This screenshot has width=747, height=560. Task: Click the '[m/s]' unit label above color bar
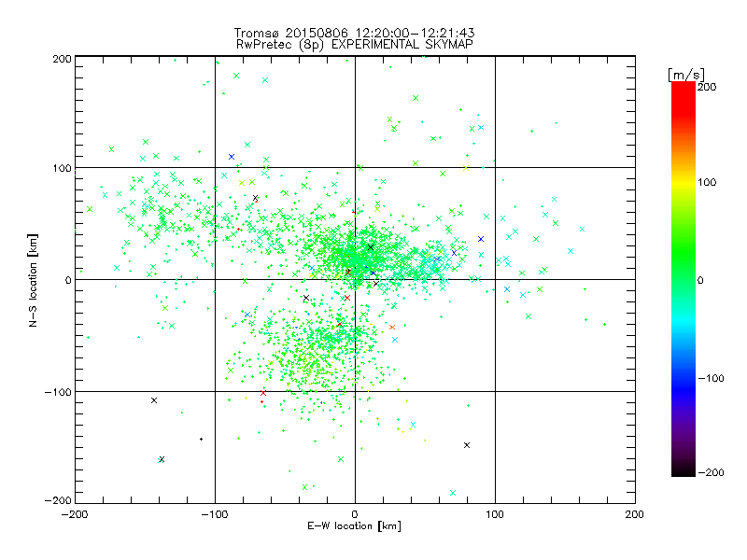coord(686,75)
